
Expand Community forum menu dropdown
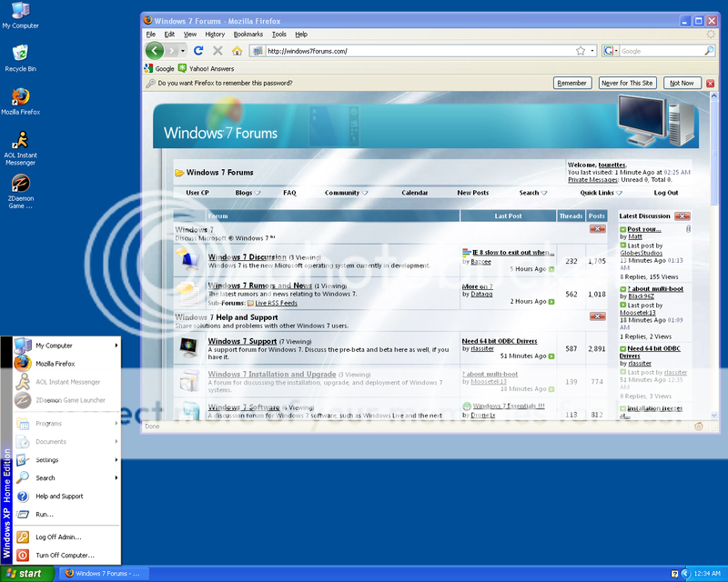point(365,193)
